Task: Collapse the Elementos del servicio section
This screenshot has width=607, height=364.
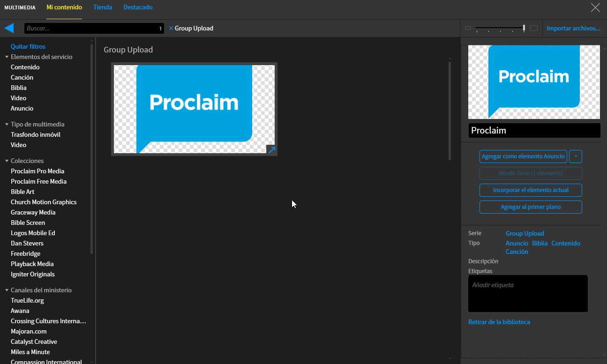Action: click(x=7, y=57)
